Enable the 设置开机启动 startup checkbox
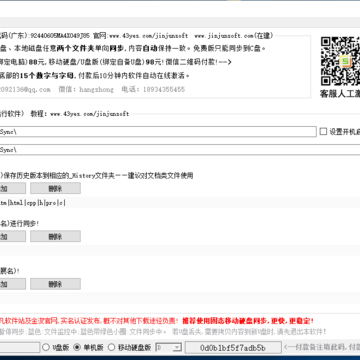The image size is (360, 360). (x=323, y=132)
